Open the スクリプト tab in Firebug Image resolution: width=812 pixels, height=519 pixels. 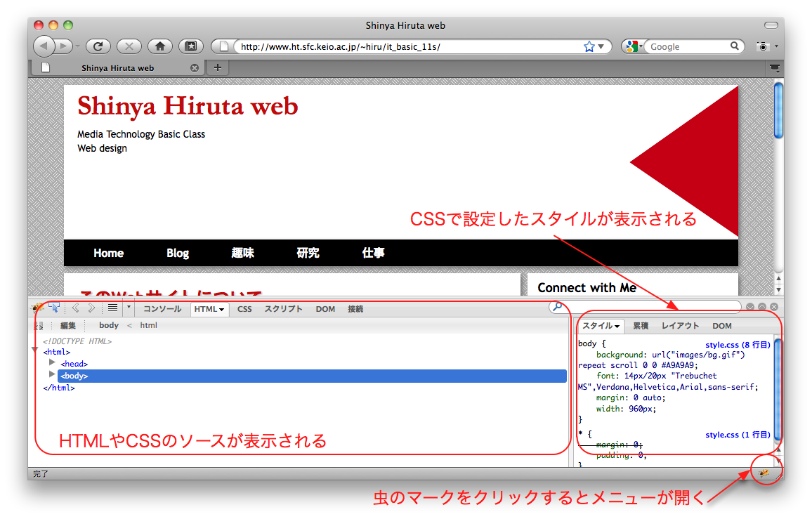pos(283,309)
